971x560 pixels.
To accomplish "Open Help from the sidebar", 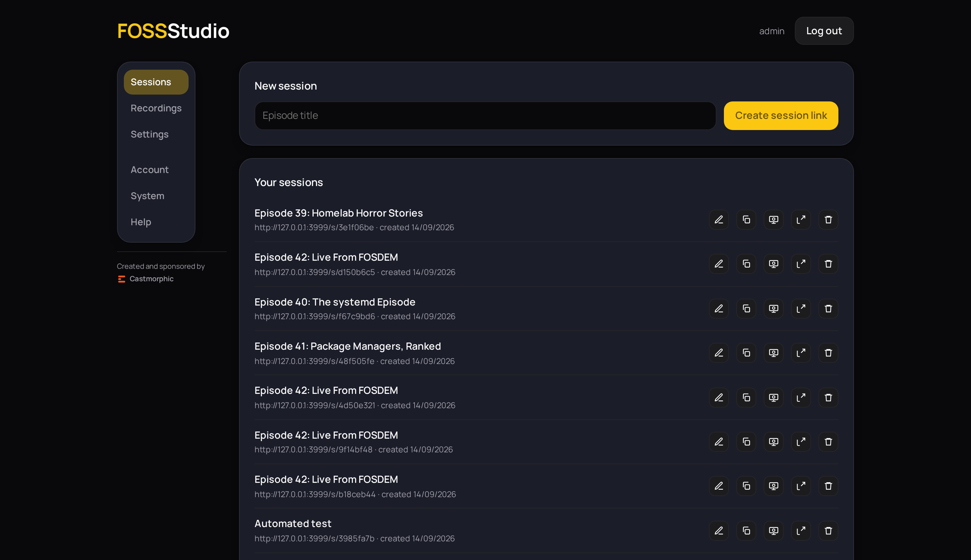I will pyautogui.click(x=156, y=222).
